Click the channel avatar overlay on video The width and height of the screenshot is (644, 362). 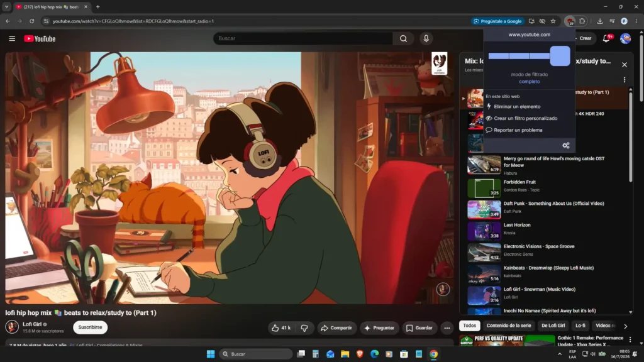click(x=443, y=289)
